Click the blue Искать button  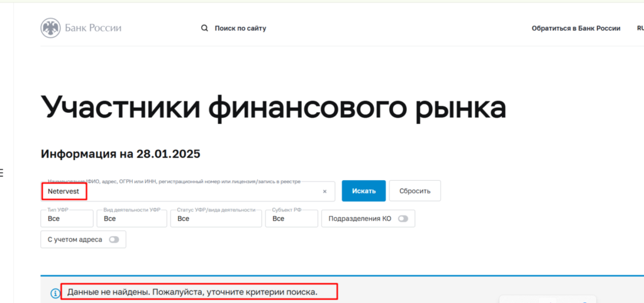[x=364, y=191]
